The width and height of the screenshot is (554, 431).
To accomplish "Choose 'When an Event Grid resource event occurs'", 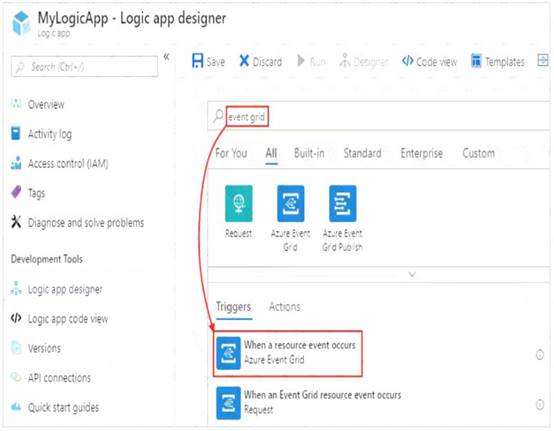I will click(x=309, y=403).
